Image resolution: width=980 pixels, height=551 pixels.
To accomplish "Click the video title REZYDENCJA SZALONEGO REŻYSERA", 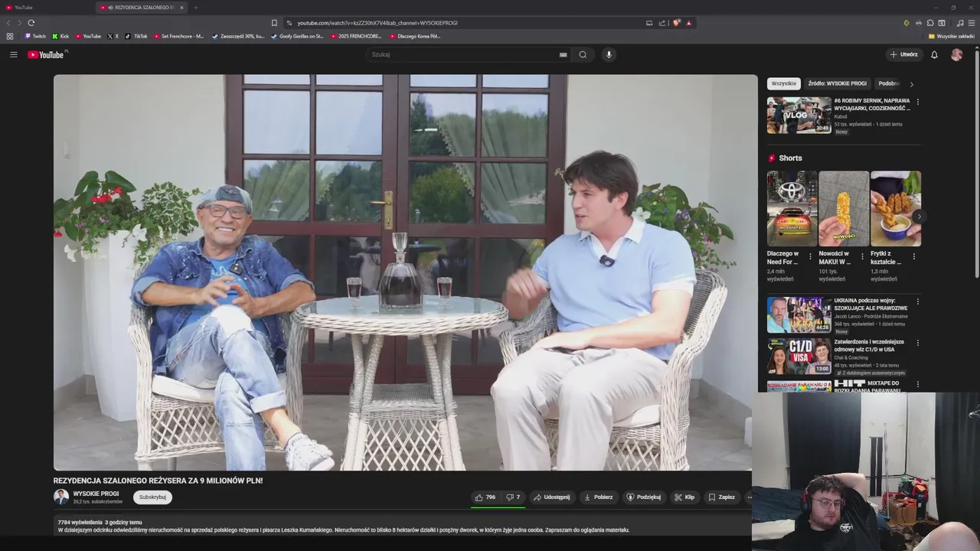I will tap(158, 481).
